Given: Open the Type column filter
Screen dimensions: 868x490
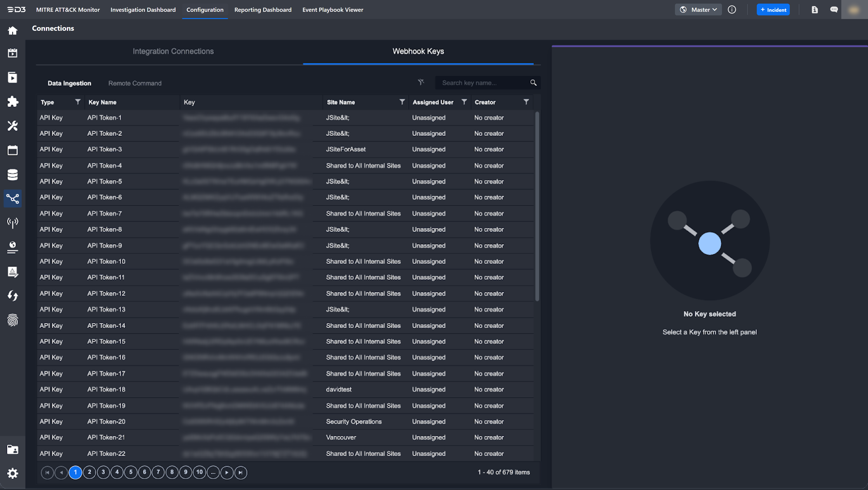Looking at the screenshot, I should tap(78, 102).
